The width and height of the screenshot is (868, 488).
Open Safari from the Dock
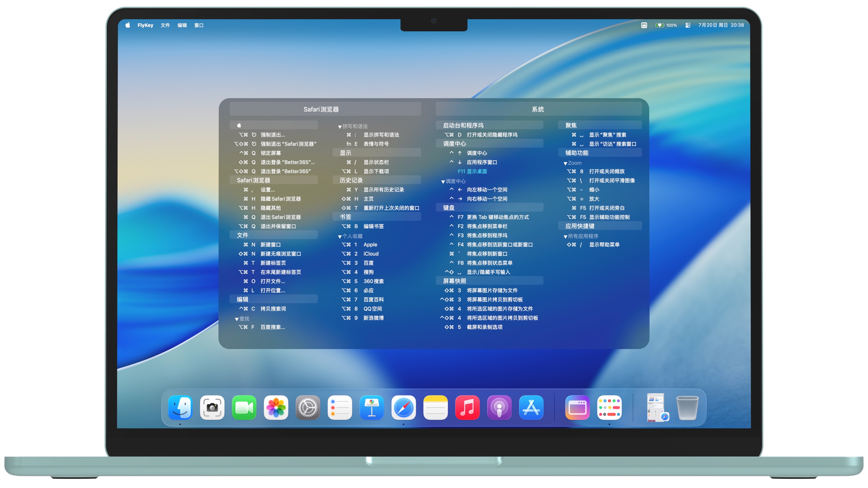click(x=403, y=408)
